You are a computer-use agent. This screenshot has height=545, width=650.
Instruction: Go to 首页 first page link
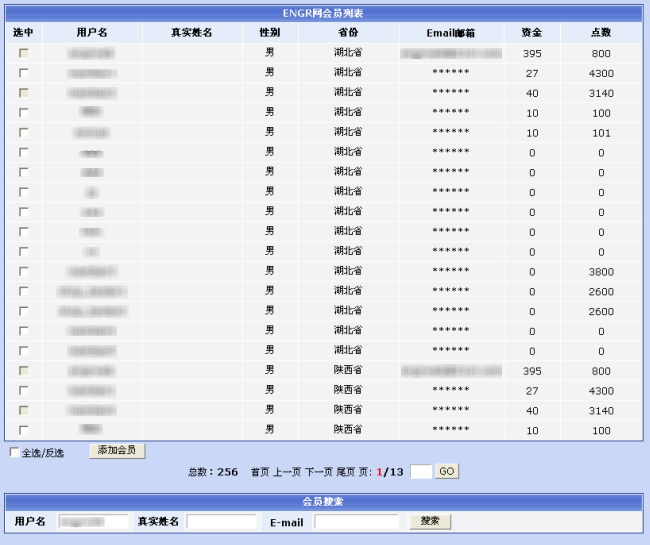coord(259,472)
